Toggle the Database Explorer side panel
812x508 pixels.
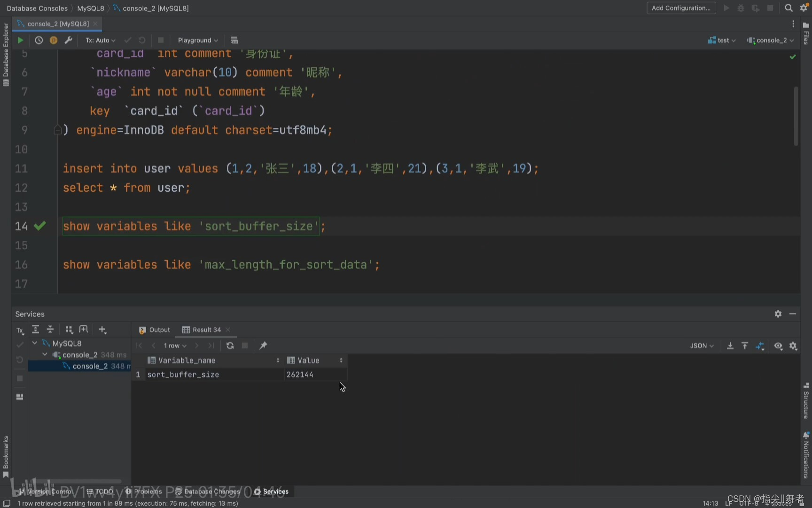click(x=6, y=55)
